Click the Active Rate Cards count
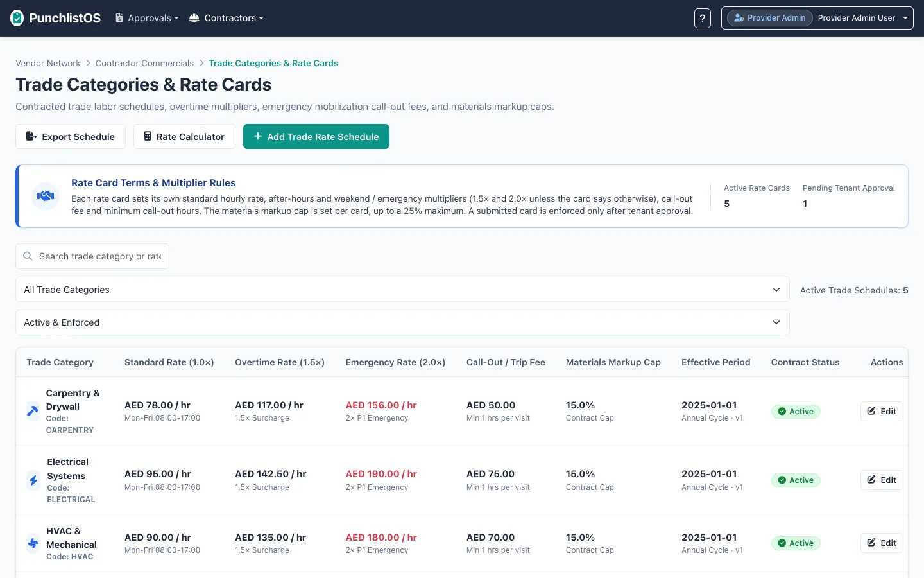 pos(726,204)
